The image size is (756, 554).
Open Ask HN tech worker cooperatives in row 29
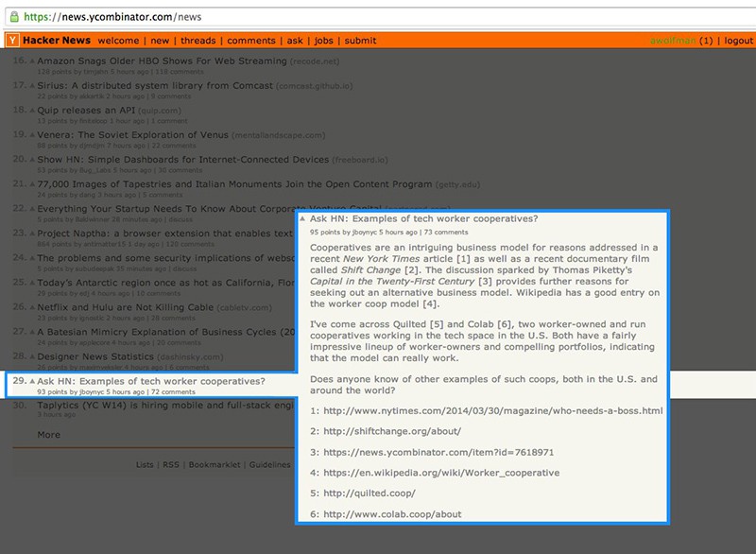[151, 381]
